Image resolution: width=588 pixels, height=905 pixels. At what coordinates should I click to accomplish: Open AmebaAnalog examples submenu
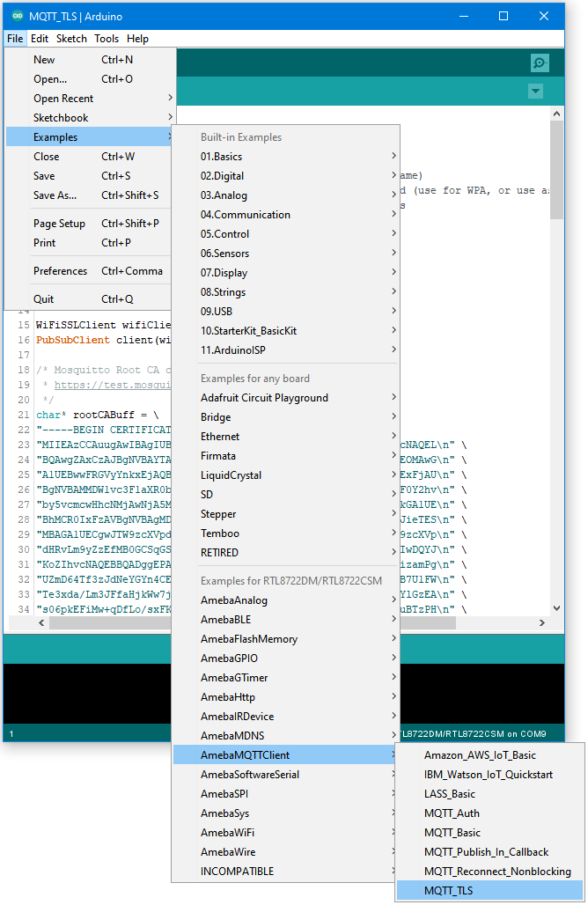[x=285, y=600]
